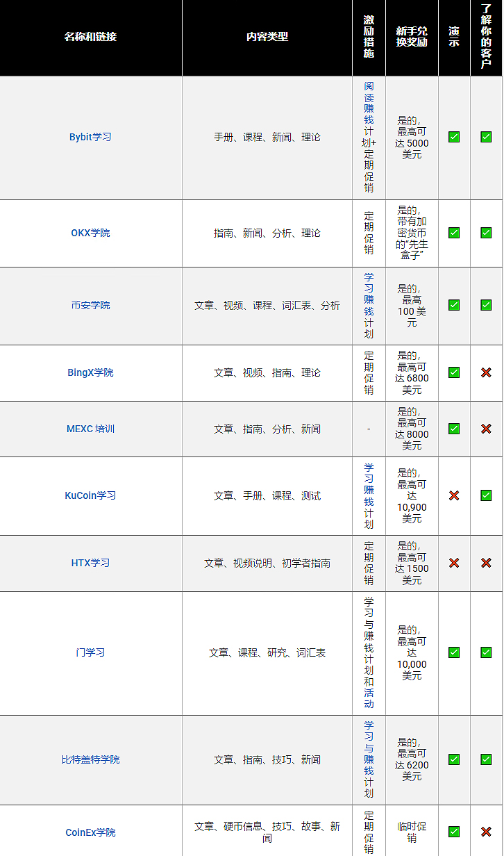The width and height of the screenshot is (504, 856).
Task: Click the green check under 了解你的客户 for Bybit学习
Action: pos(486,137)
